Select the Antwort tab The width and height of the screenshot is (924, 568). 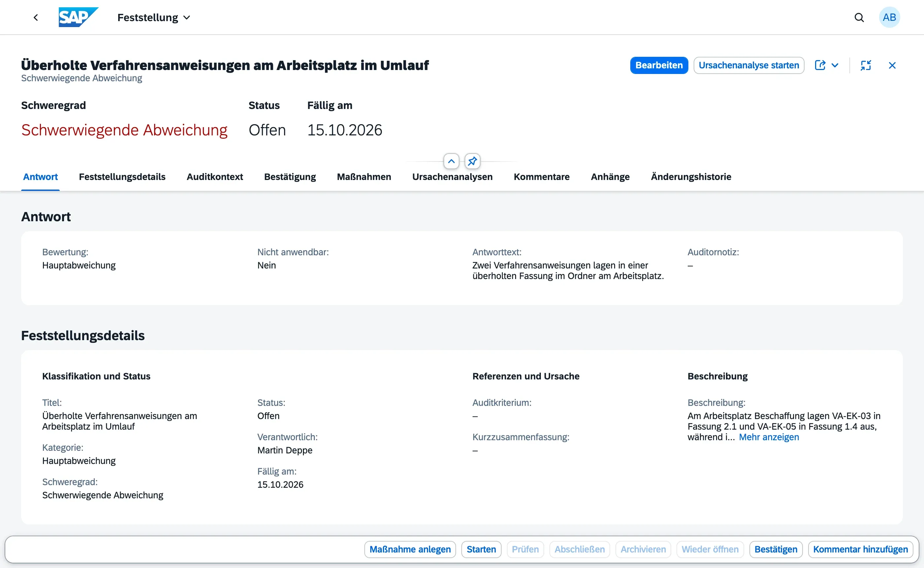(x=41, y=177)
